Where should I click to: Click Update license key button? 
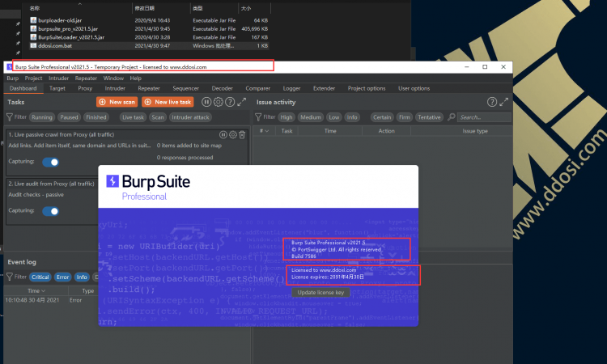pyautogui.click(x=320, y=293)
